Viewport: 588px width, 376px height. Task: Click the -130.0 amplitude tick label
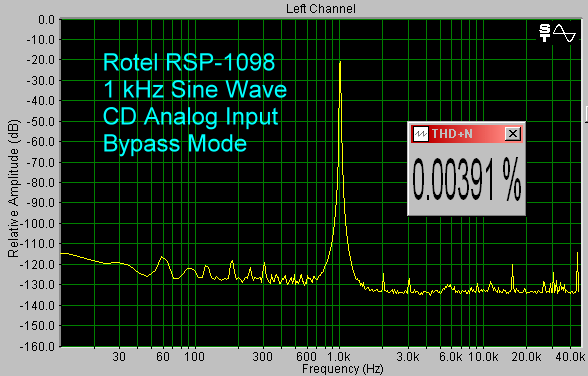click(38, 285)
